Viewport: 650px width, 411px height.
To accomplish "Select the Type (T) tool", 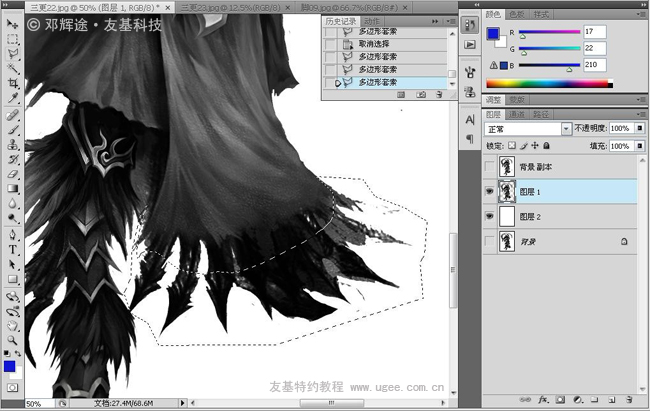I will (x=13, y=249).
